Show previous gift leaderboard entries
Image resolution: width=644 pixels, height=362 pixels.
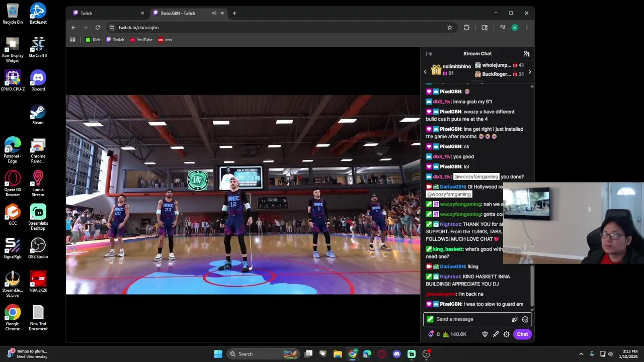click(x=425, y=72)
